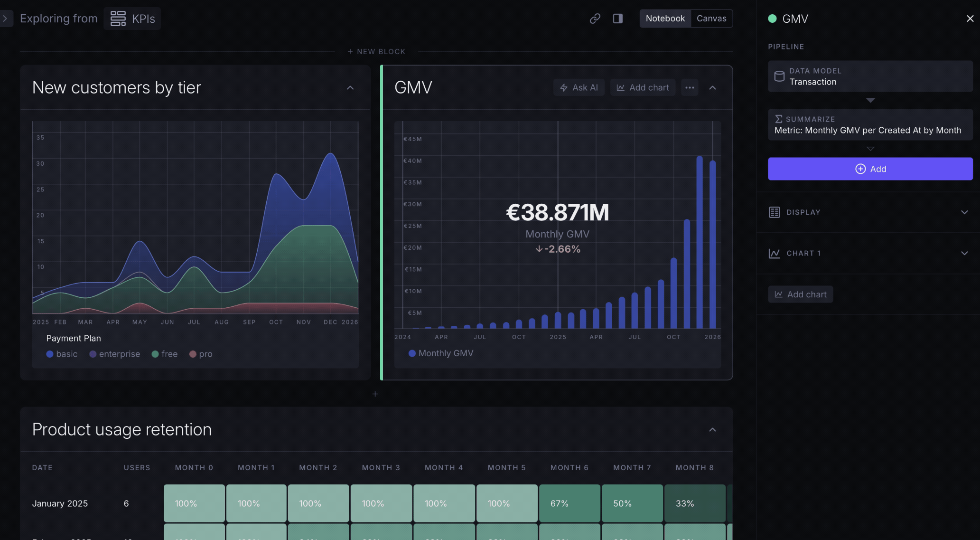
Task: Open the GMV block more options menu
Action: (x=690, y=87)
